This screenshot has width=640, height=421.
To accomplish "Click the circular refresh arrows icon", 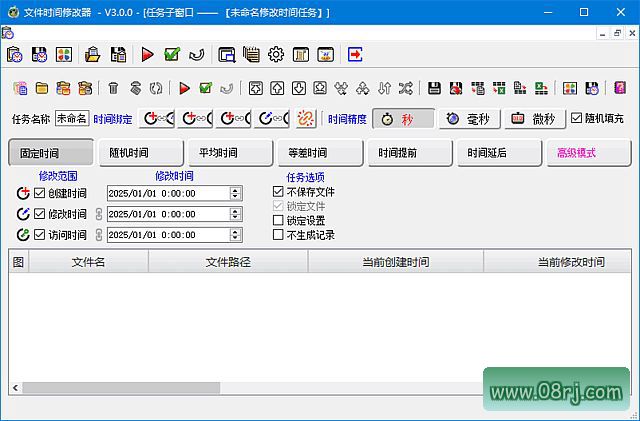I will coord(156,88).
